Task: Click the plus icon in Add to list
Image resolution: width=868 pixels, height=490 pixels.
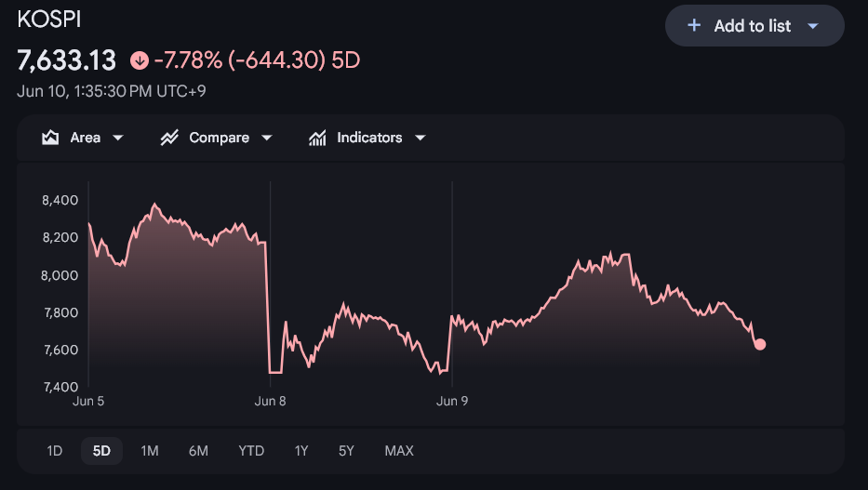Action: [694, 25]
